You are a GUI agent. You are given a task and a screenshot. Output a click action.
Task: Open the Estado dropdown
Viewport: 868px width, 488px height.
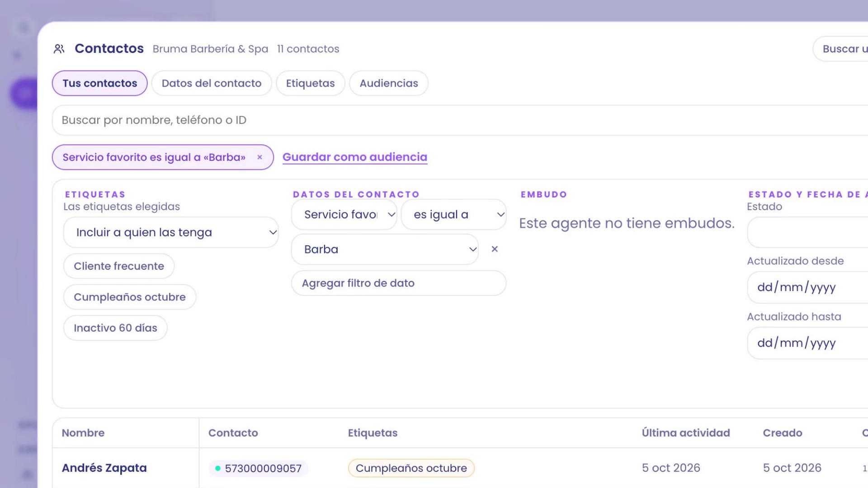click(x=807, y=232)
